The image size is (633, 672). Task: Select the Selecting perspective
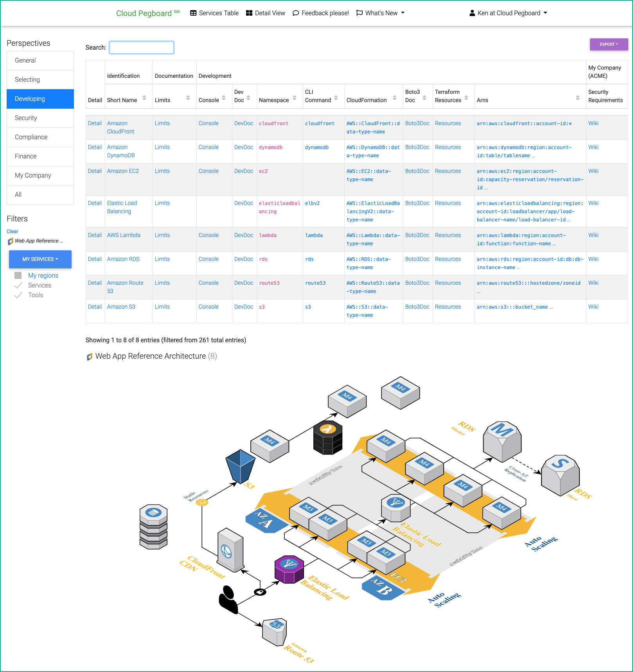40,80
